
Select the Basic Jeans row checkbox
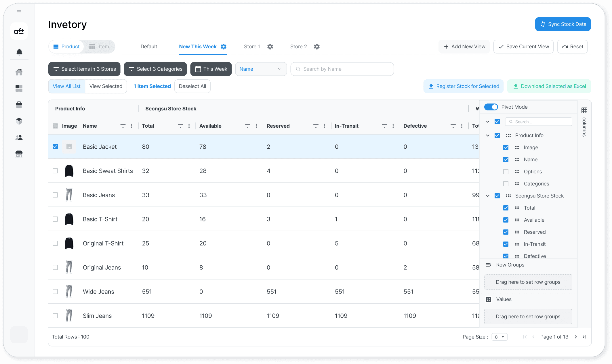[x=55, y=195]
